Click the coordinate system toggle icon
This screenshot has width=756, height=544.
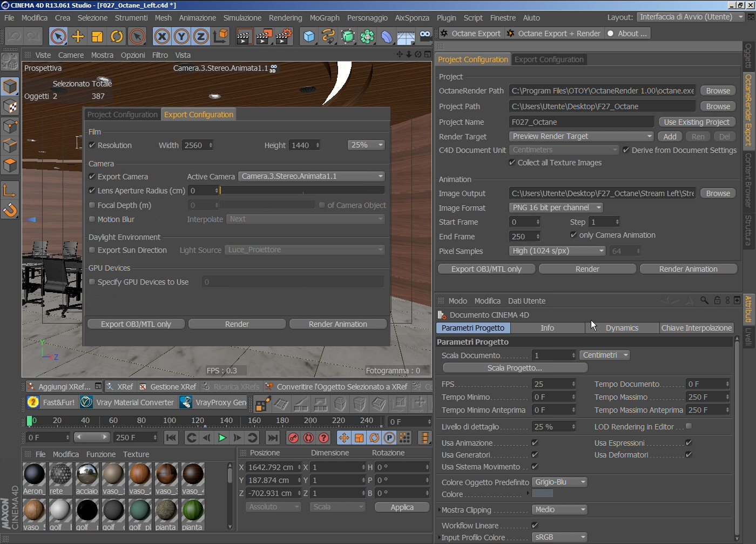click(220, 36)
